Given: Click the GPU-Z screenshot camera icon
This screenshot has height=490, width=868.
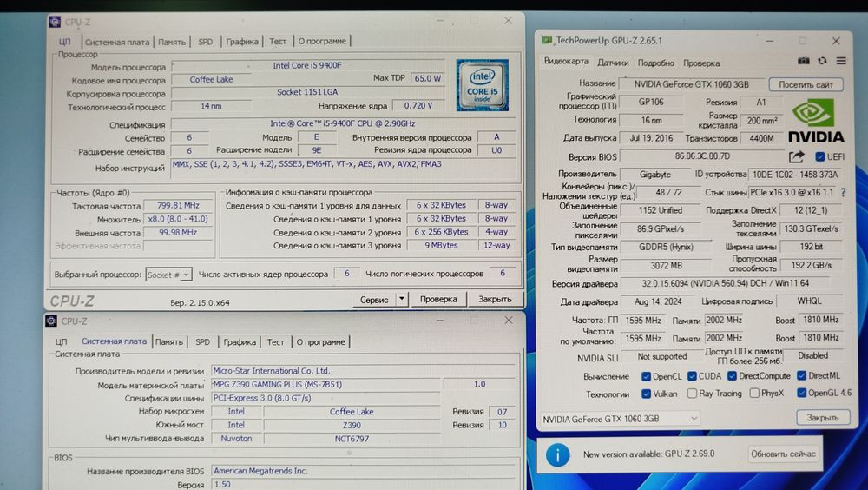Looking at the screenshot, I should click(803, 61).
